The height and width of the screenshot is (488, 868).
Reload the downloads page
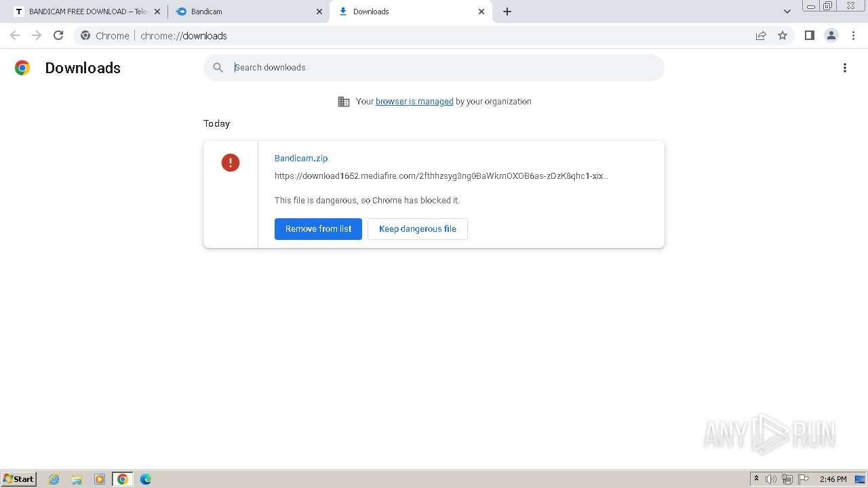(58, 35)
